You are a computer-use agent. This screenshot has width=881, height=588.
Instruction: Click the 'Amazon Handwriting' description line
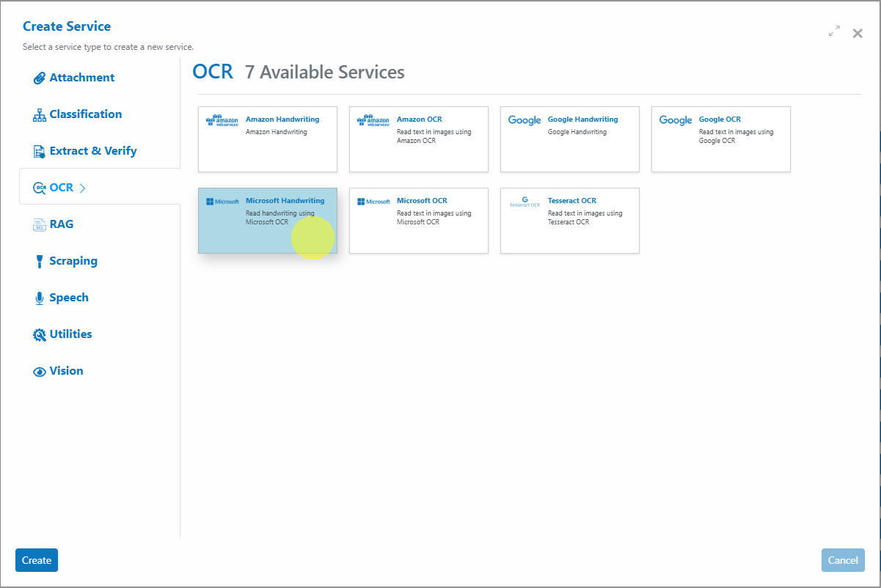pyautogui.click(x=277, y=132)
